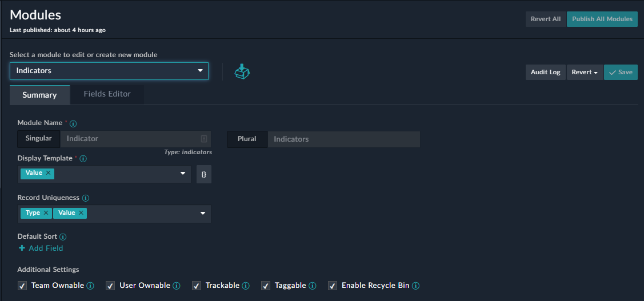Switch to the Summary tab
The width and height of the screenshot is (644, 301).
pyautogui.click(x=40, y=95)
